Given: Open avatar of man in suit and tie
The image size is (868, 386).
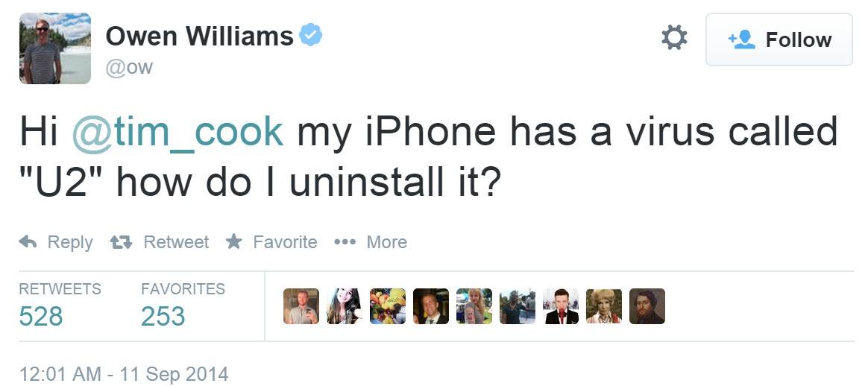Looking at the screenshot, I should point(431,306).
